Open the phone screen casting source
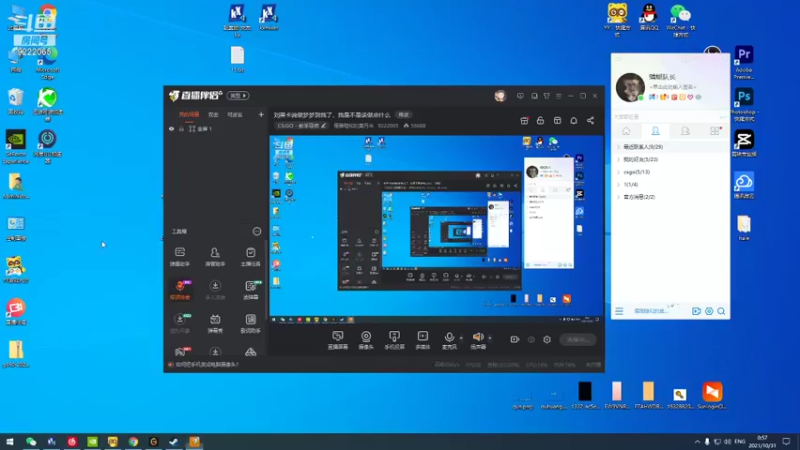 tap(394, 340)
